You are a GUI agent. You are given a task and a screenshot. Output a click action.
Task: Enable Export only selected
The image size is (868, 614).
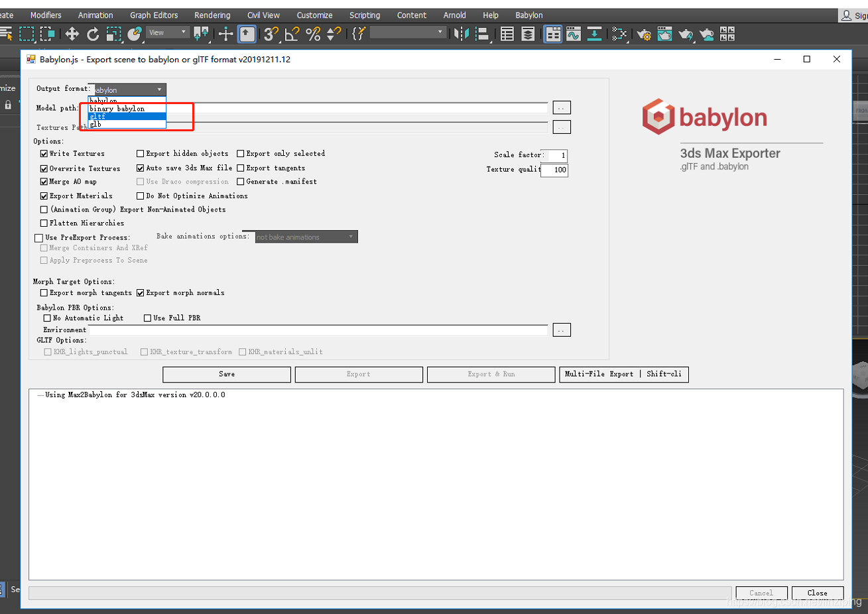pyautogui.click(x=241, y=154)
